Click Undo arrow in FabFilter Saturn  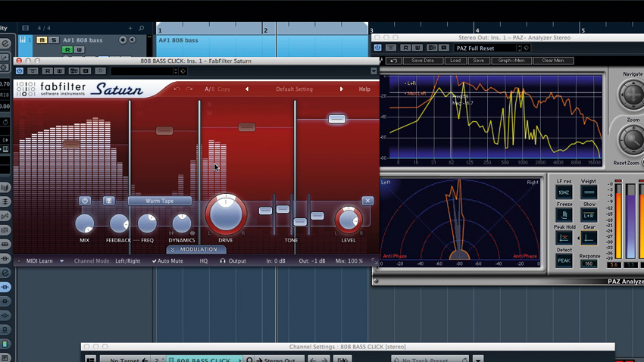tap(177, 89)
